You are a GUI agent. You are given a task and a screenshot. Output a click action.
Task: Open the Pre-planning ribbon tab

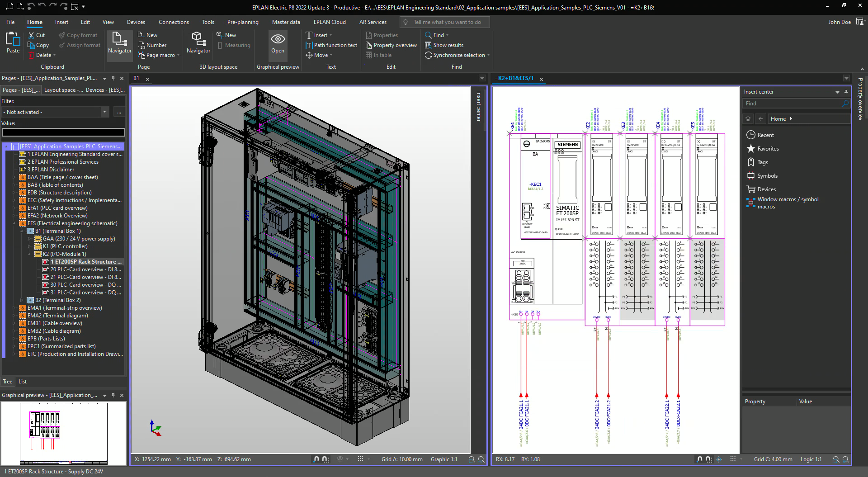[243, 22]
